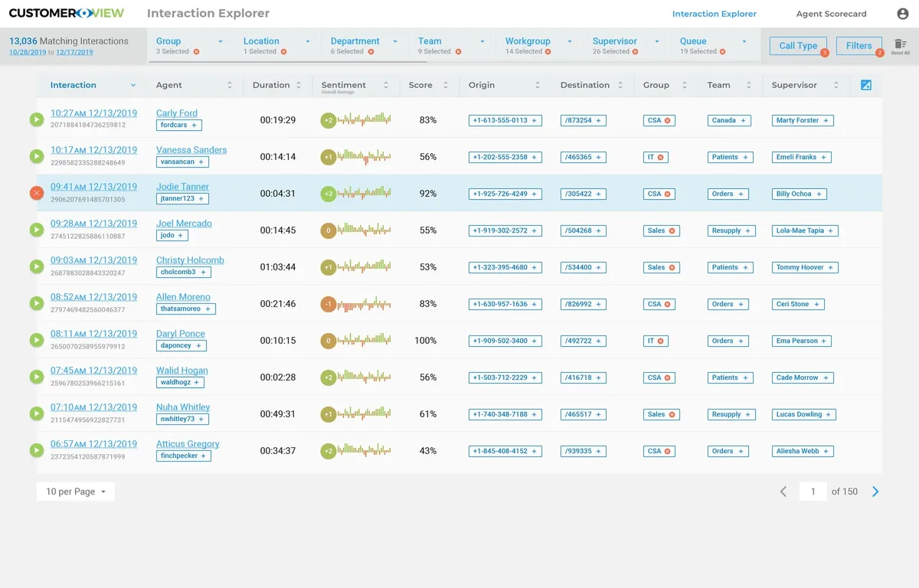The height and width of the screenshot is (588, 919).
Task: Go to the previous page of results
Action: [x=783, y=492]
